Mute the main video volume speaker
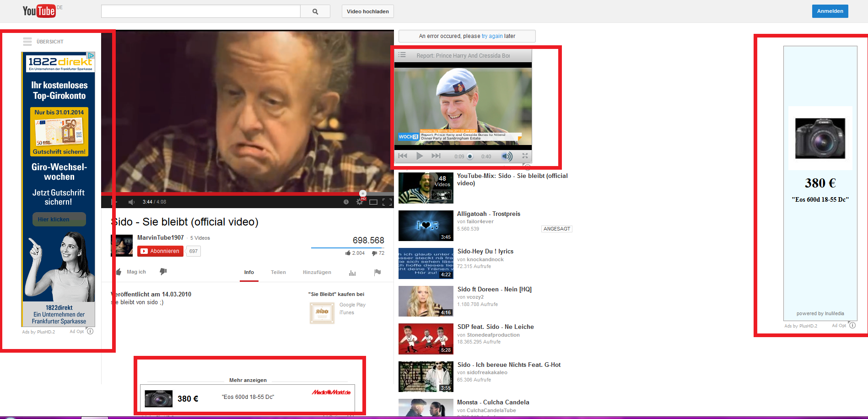 pyautogui.click(x=132, y=202)
